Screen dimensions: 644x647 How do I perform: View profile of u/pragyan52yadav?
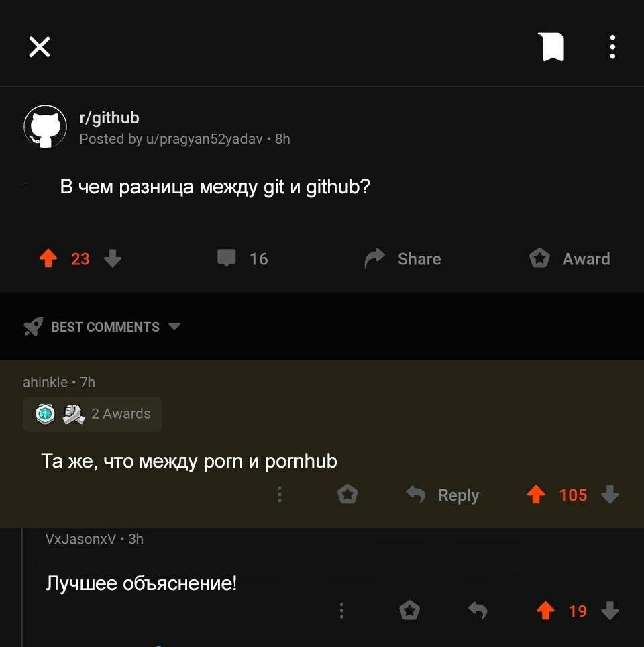click(x=204, y=139)
